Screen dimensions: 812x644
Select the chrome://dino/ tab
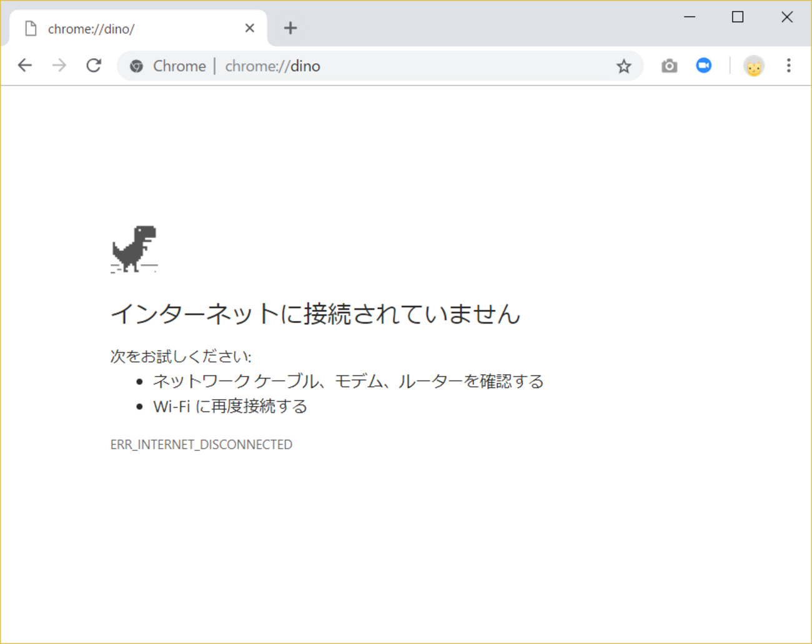point(137,29)
